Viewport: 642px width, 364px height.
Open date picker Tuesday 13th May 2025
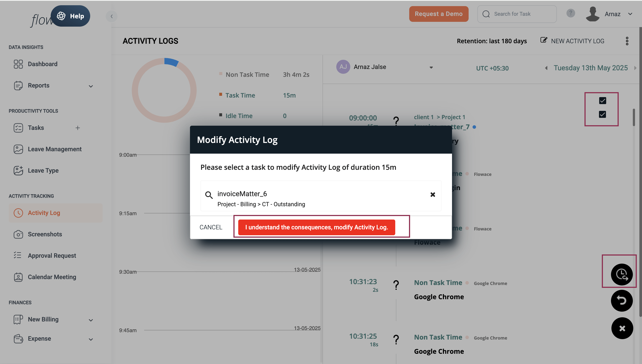pyautogui.click(x=590, y=68)
